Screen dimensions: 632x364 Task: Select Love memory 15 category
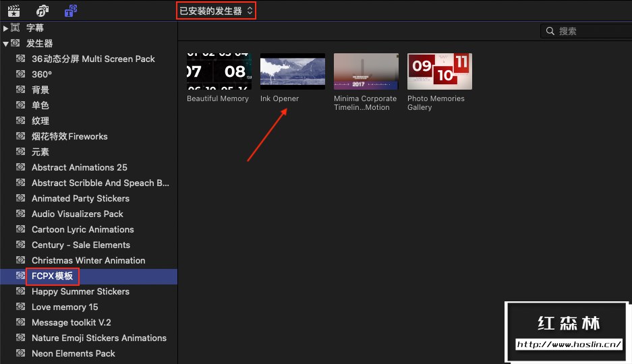pyautogui.click(x=88, y=307)
